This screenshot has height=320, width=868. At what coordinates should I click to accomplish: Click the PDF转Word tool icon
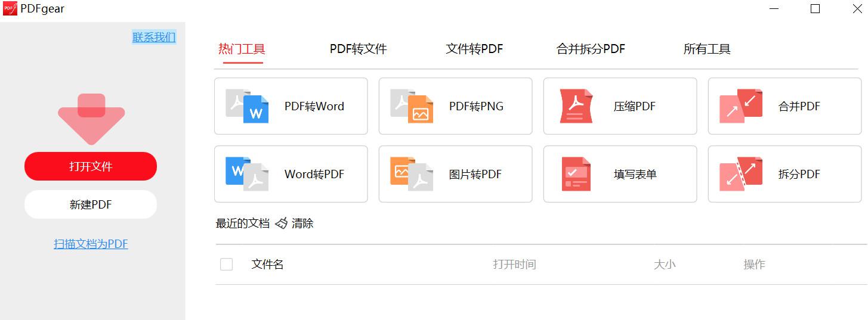pyautogui.click(x=247, y=107)
